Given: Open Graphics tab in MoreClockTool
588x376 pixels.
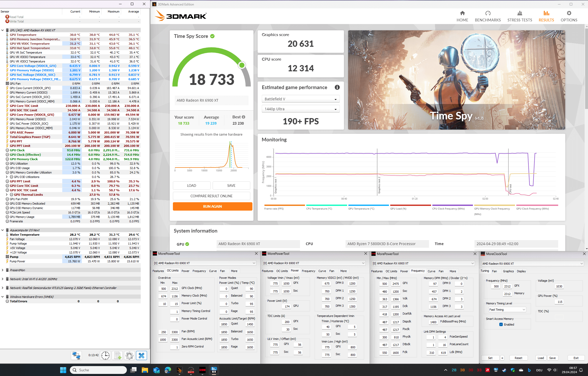Looking at the screenshot, I should click(508, 271).
